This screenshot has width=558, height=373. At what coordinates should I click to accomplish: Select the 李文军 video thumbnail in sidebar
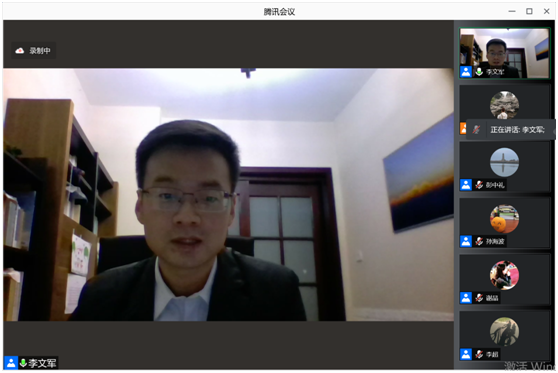504,53
